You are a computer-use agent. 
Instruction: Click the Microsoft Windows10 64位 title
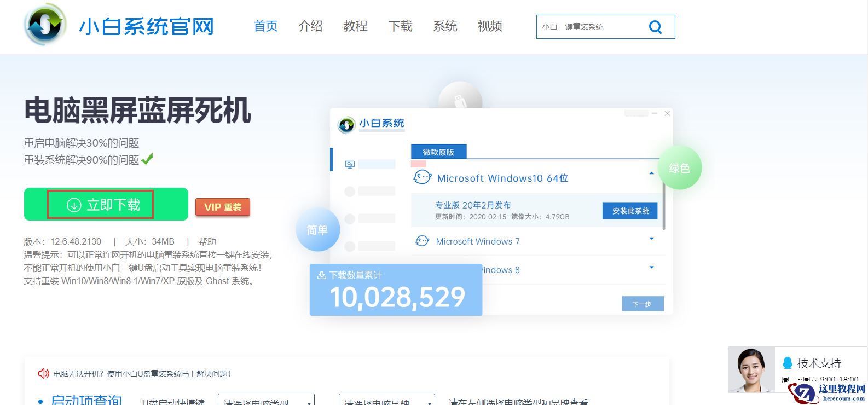[503, 178]
